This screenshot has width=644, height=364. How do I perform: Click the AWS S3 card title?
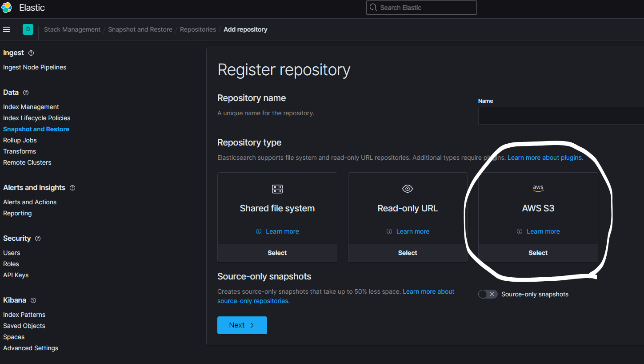click(538, 208)
